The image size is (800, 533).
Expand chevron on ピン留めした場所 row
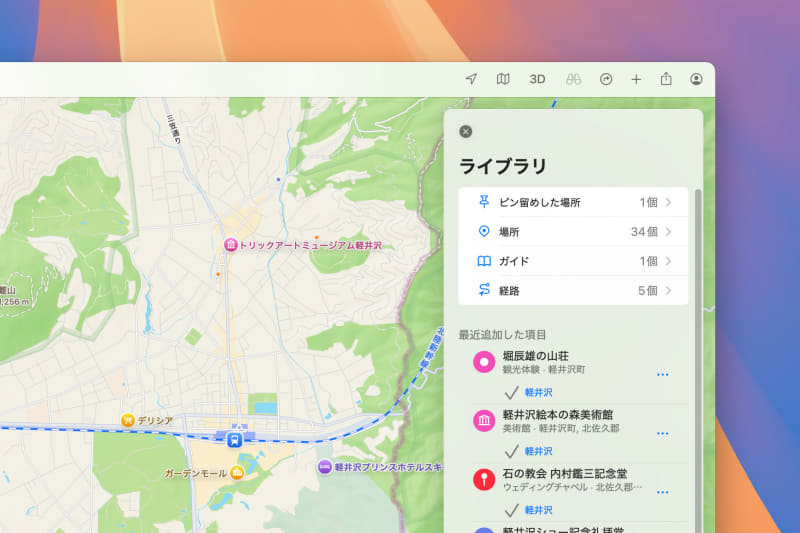coord(668,202)
